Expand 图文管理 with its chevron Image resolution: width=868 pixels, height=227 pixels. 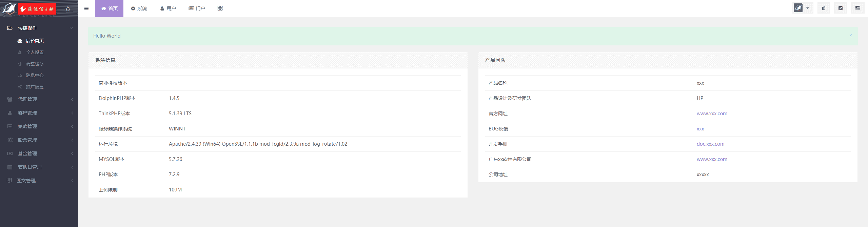pyautogui.click(x=72, y=181)
